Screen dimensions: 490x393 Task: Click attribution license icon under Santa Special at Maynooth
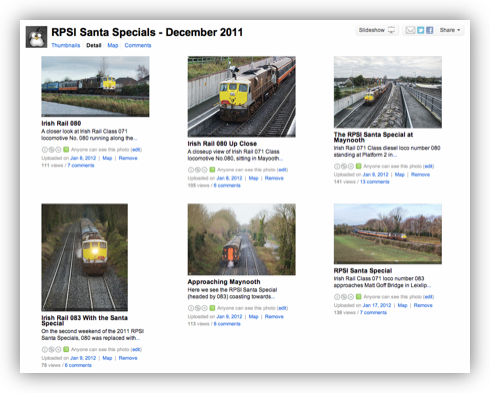tap(337, 166)
